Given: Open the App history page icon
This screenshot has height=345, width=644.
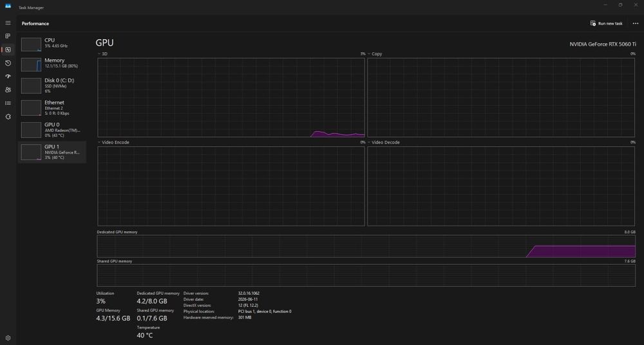Looking at the screenshot, I should click(x=8, y=63).
